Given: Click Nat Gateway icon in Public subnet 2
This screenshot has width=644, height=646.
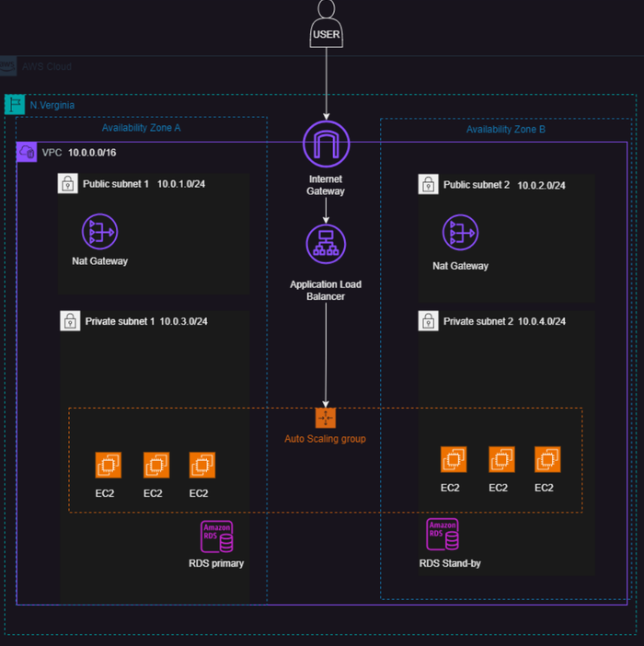Looking at the screenshot, I should (460, 233).
